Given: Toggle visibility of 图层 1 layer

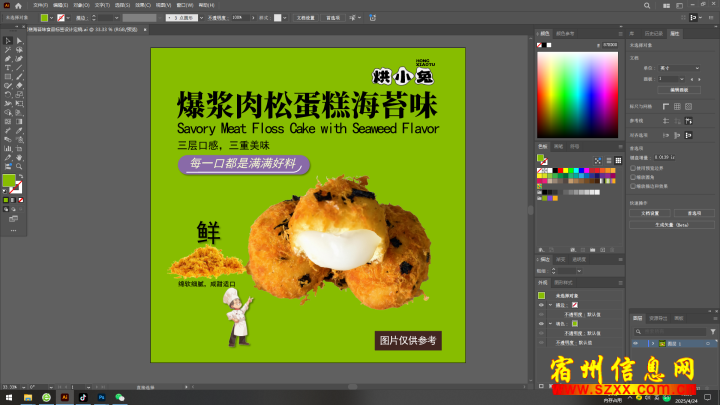Looking at the screenshot, I should [x=636, y=342].
